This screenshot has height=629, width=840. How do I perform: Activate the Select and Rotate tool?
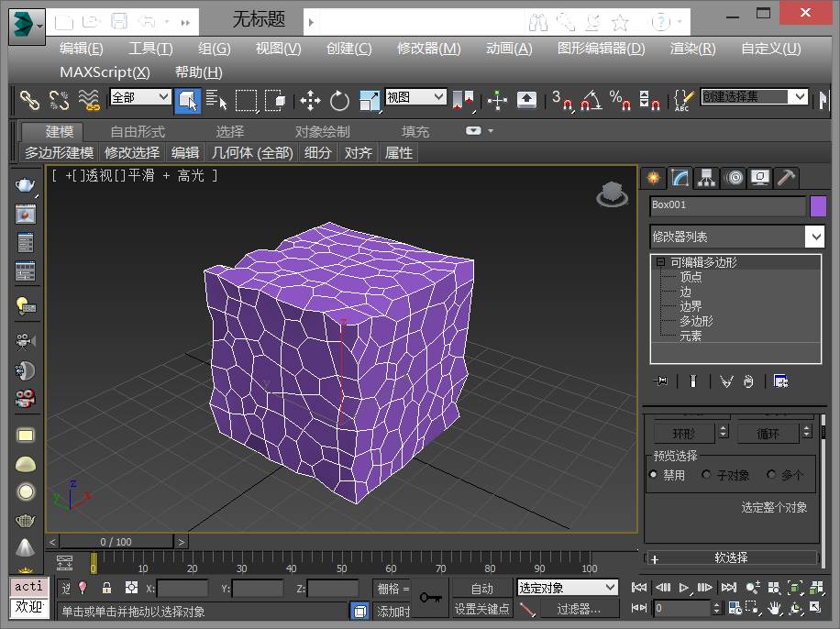coord(339,100)
